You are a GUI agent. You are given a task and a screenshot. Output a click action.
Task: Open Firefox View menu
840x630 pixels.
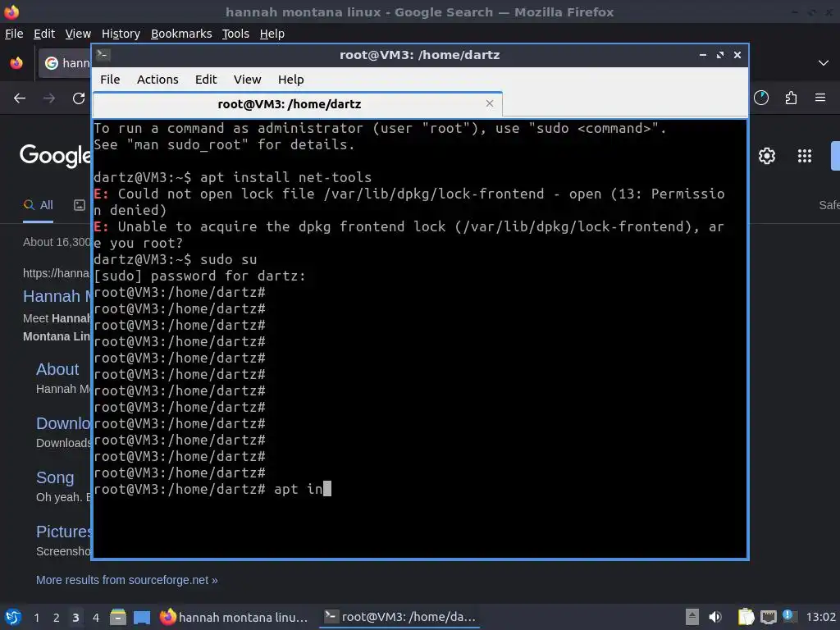[78, 34]
